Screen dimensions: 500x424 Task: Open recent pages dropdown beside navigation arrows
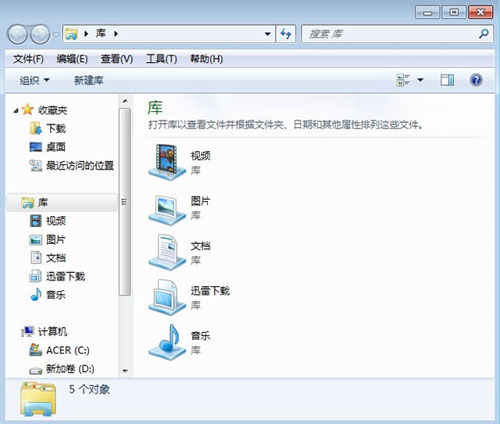[56, 34]
